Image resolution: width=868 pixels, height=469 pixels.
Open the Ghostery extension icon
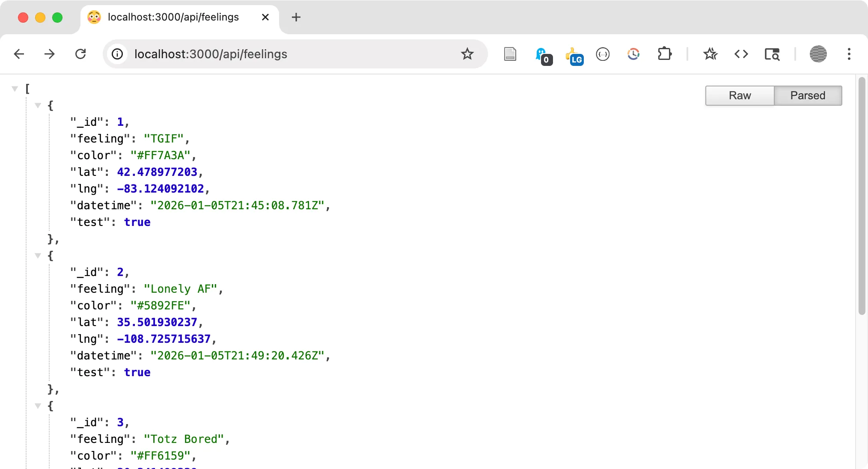543,54
